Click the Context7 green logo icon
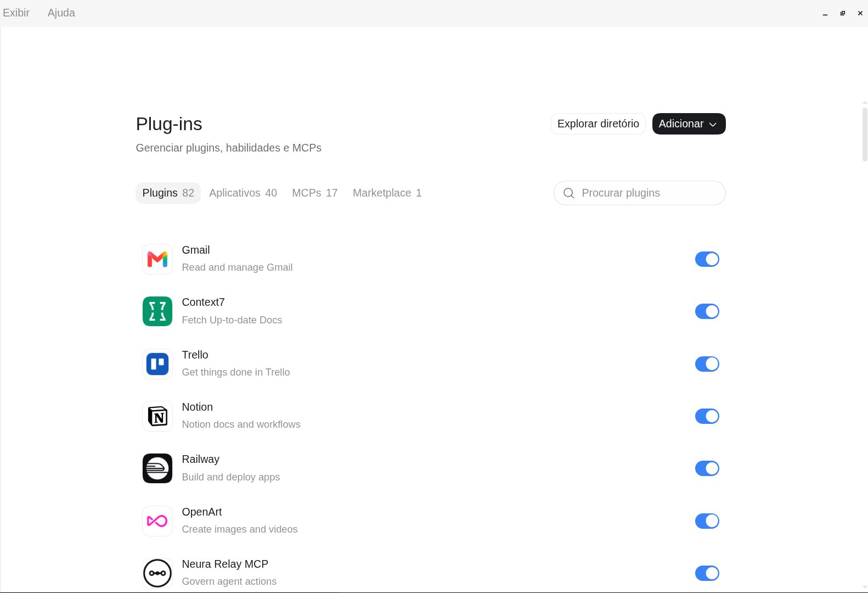The width and height of the screenshot is (868, 593). (157, 311)
